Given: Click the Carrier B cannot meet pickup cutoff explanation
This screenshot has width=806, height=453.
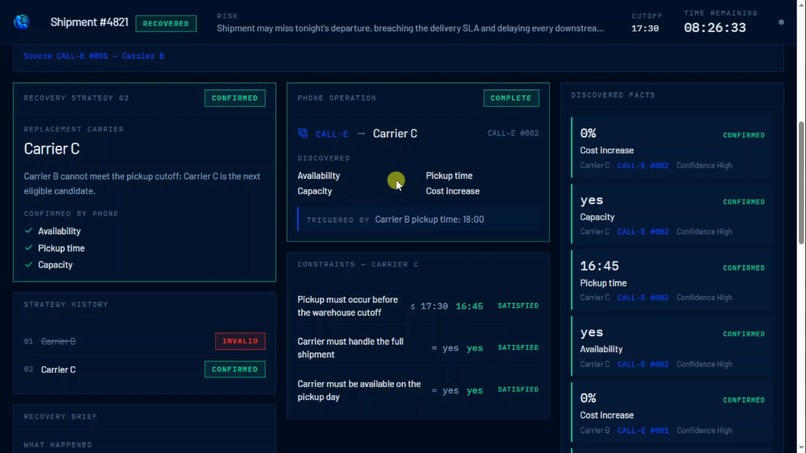Looking at the screenshot, I should [x=142, y=184].
